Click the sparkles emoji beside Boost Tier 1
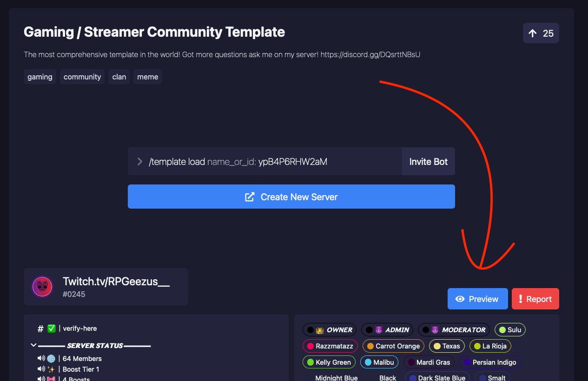This screenshot has width=588, height=381. point(51,369)
